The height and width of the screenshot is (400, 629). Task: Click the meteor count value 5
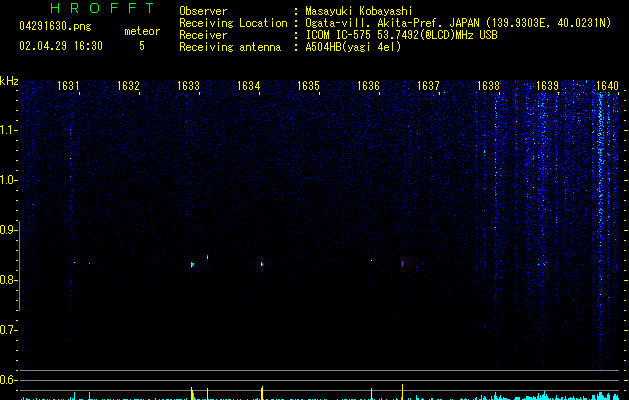(142, 46)
